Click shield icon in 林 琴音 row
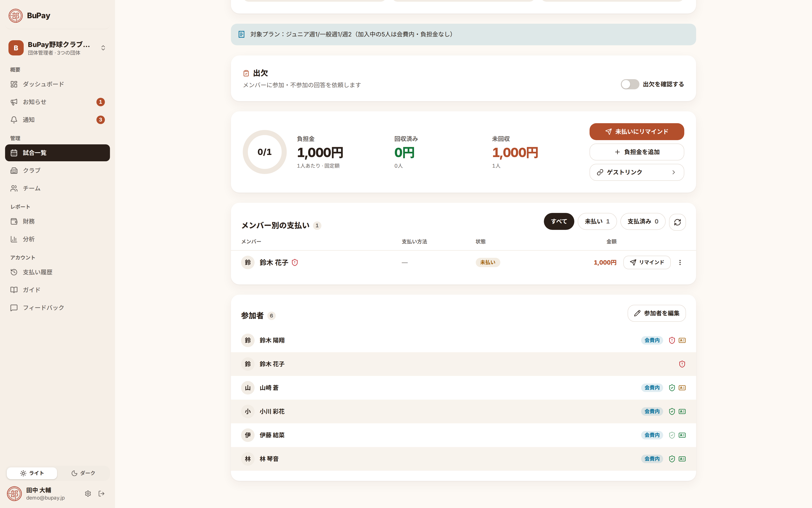 click(672, 459)
